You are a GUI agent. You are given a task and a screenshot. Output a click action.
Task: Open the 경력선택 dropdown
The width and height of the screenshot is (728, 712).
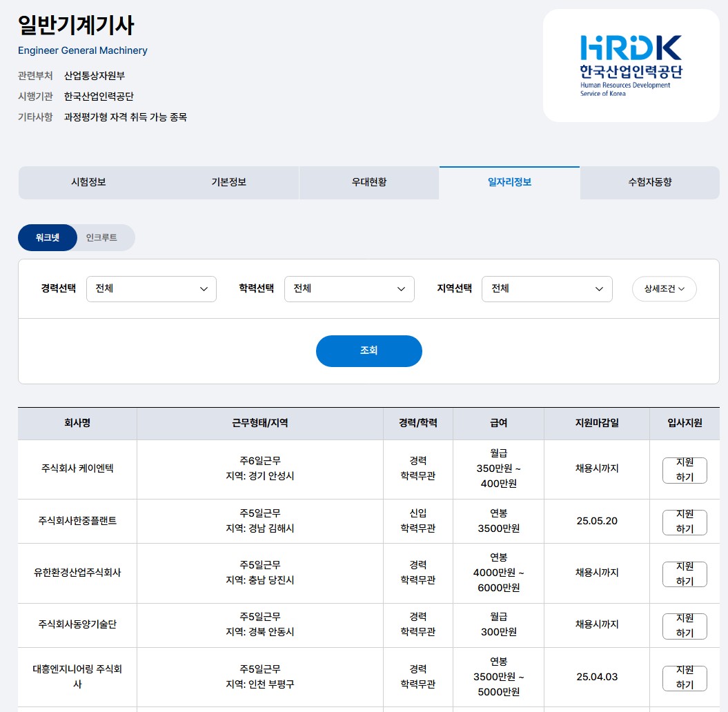151,289
